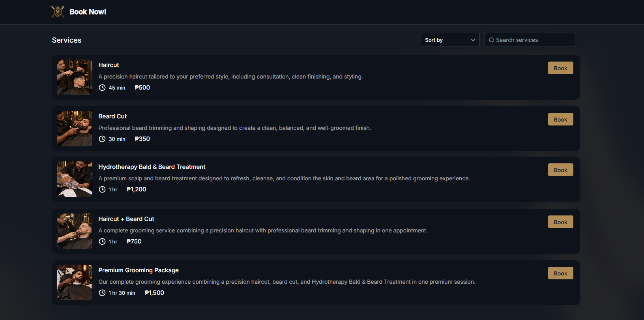
Task: Open the Premium Grooming Package thumbnail
Action: (x=75, y=283)
